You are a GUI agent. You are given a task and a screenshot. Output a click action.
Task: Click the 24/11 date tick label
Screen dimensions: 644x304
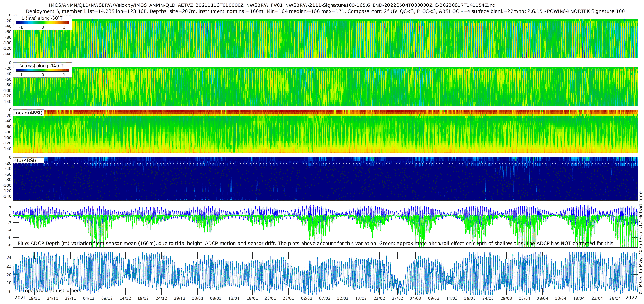[52, 298]
